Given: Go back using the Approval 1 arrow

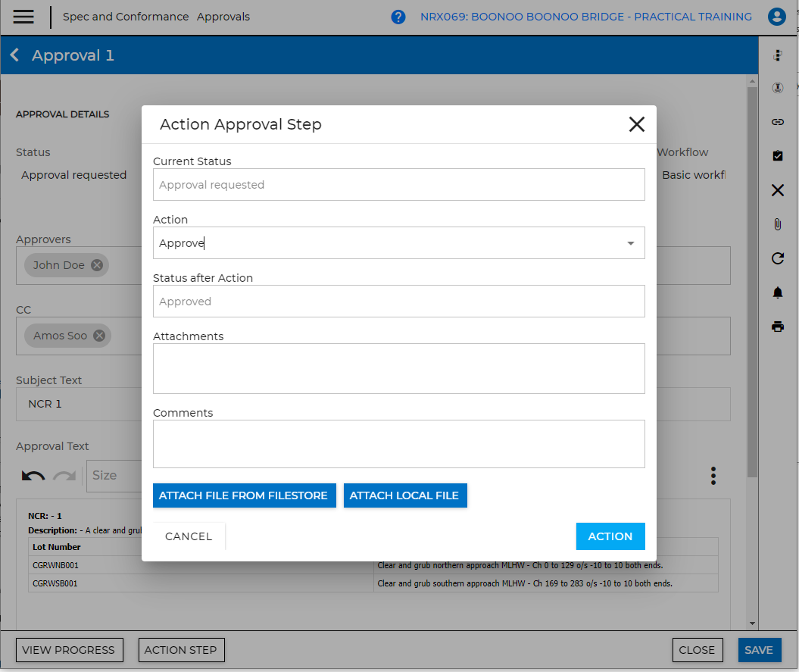Looking at the screenshot, I should (14, 55).
